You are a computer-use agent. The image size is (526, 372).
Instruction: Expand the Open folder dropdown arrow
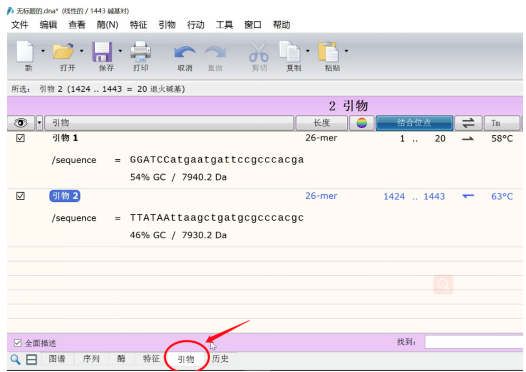82,51
